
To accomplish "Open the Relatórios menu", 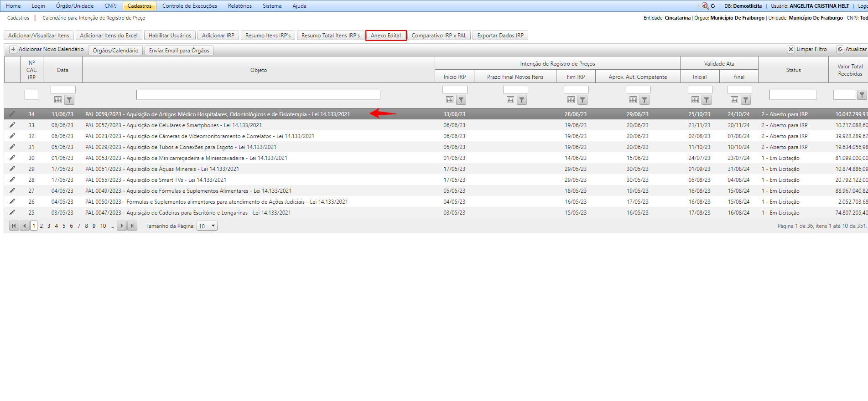I will (x=239, y=6).
